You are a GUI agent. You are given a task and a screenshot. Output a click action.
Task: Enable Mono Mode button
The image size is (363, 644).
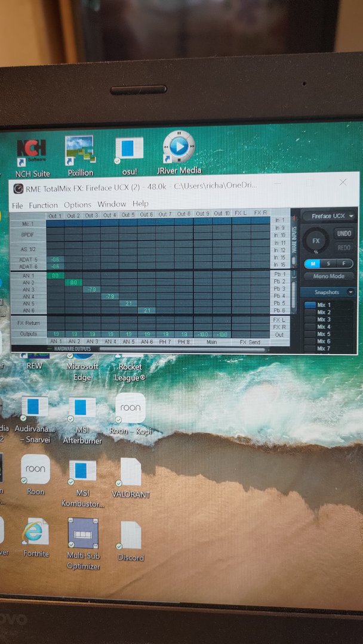pyautogui.click(x=328, y=277)
